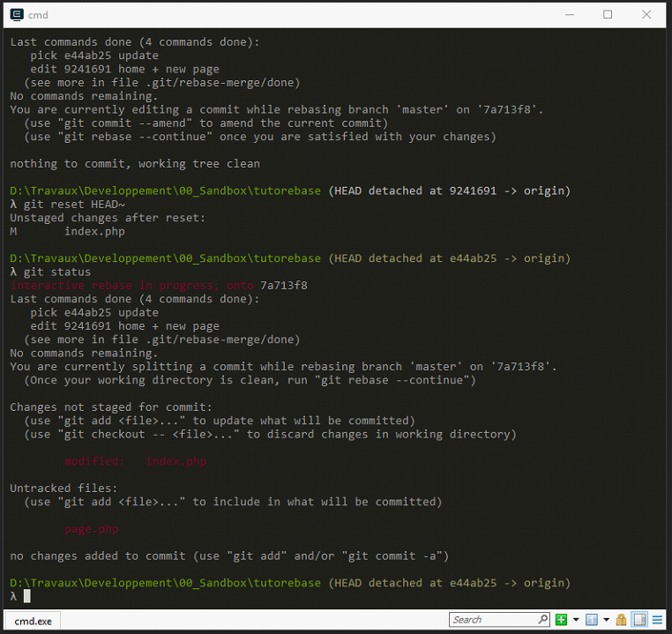Click 'Unstaged changes after reset:' line

[x=108, y=218]
